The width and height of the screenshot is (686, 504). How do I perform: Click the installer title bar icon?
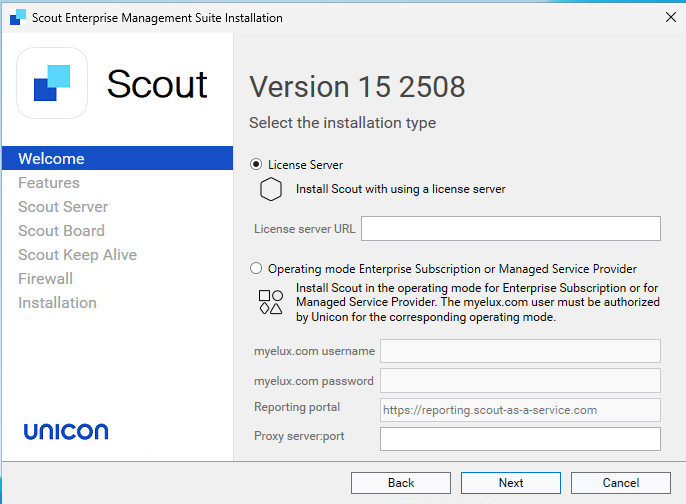pos(17,18)
